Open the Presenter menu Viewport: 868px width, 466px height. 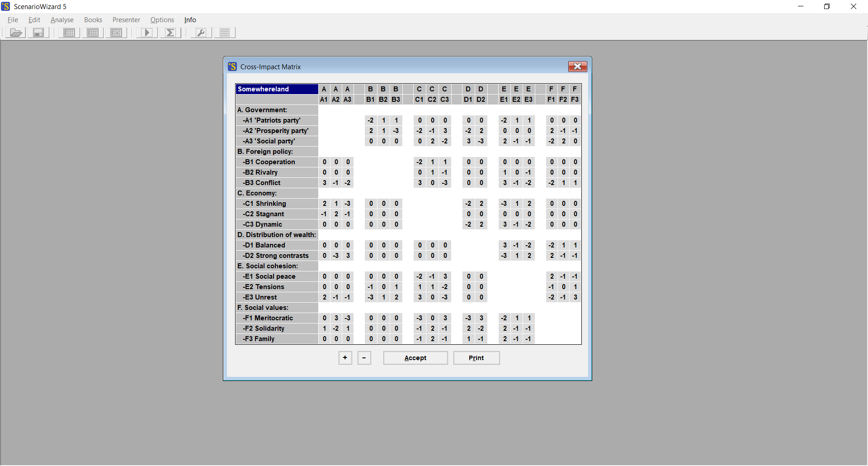click(126, 20)
